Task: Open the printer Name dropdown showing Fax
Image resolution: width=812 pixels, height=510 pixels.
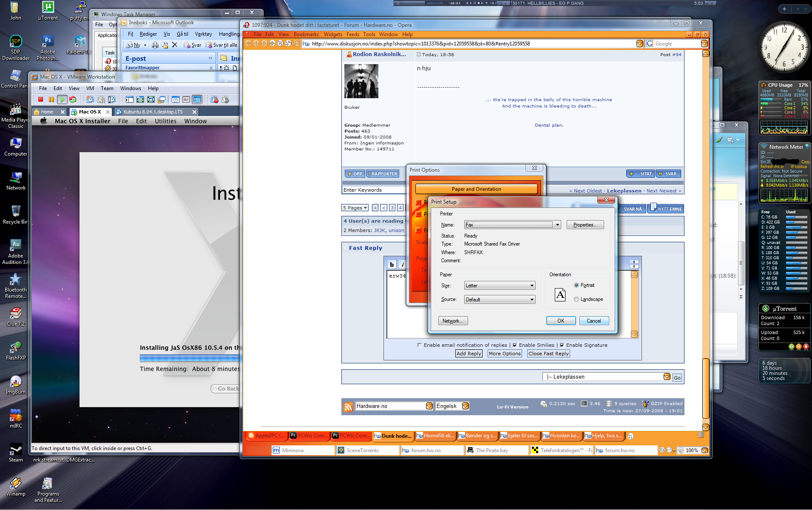Action: 513,225
